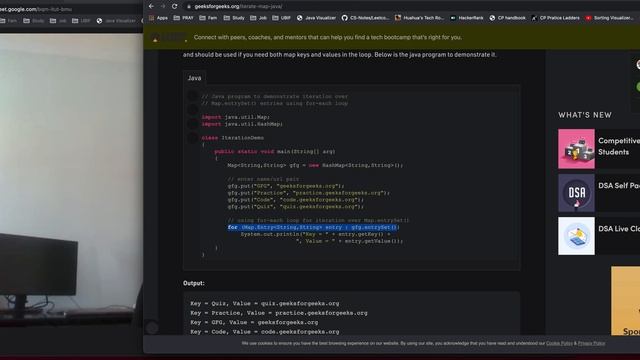
Task: Click the highlighted for-loop line in the code
Action: 313,227
